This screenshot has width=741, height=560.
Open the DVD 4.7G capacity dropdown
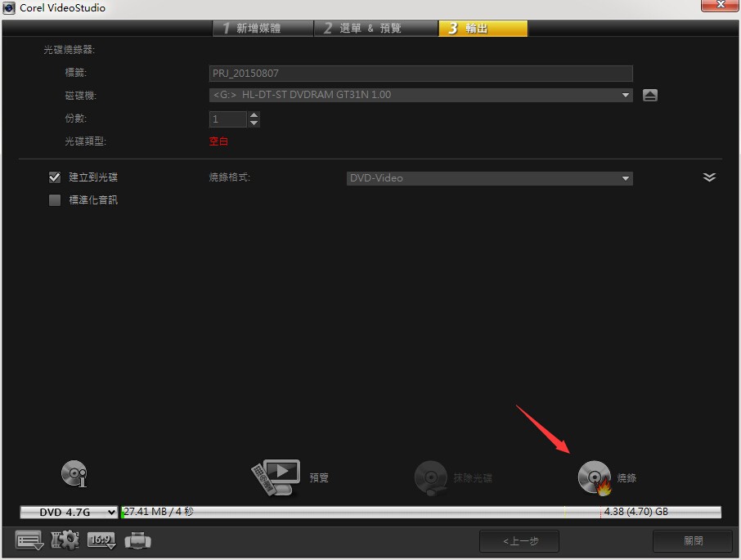[x=69, y=512]
